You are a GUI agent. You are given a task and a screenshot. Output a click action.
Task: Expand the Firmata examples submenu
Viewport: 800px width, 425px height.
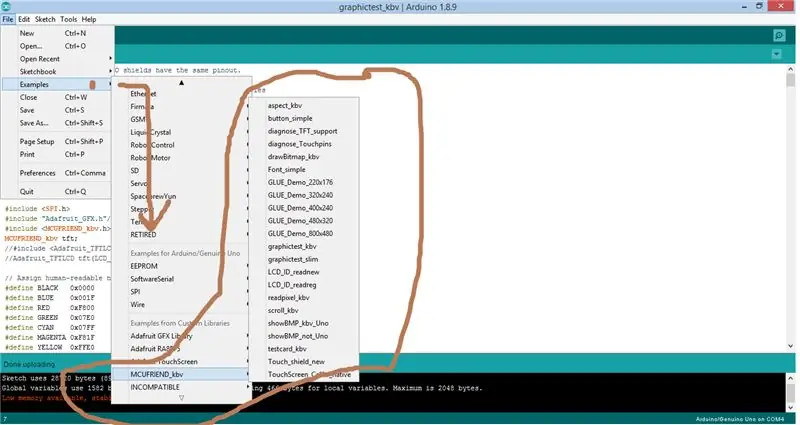(182, 107)
